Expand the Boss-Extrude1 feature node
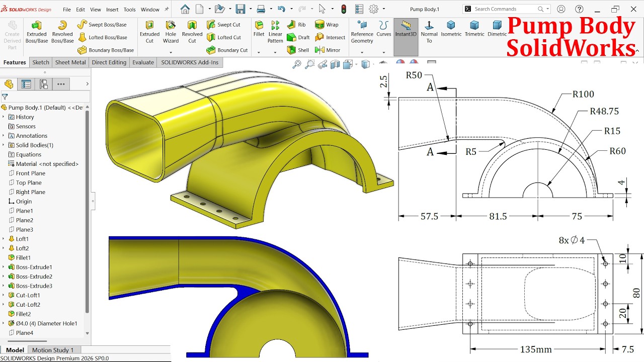The width and height of the screenshot is (644, 362). coord(4,267)
